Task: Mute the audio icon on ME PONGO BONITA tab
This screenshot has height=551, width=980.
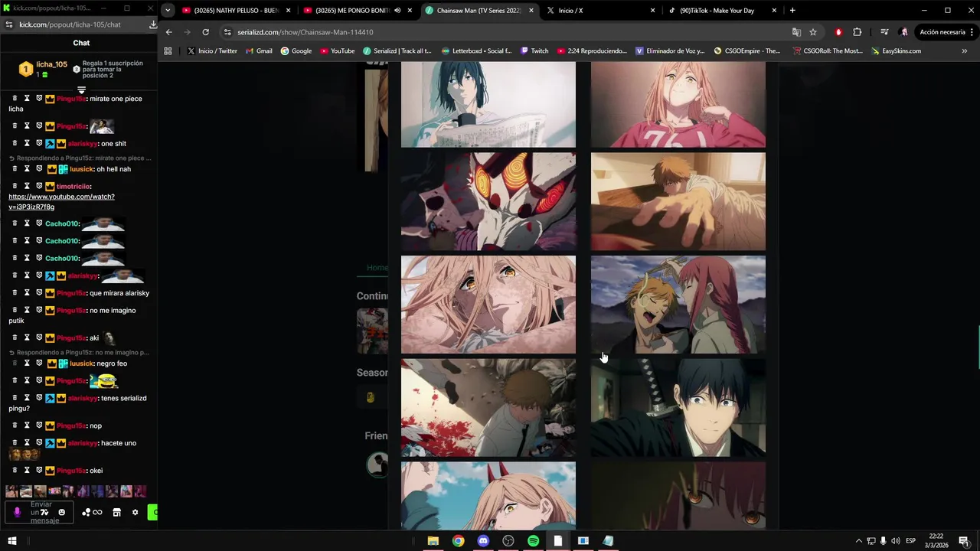Action: [x=397, y=11]
